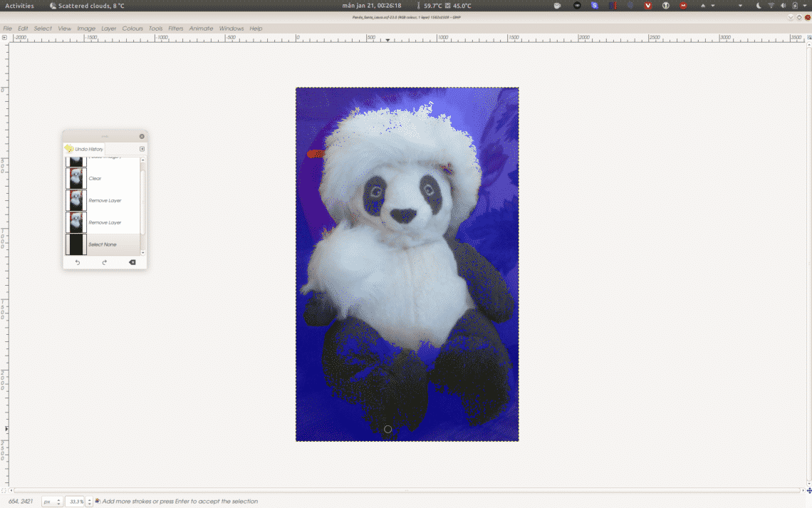
Task: Click the Activities button
Action: coord(20,6)
